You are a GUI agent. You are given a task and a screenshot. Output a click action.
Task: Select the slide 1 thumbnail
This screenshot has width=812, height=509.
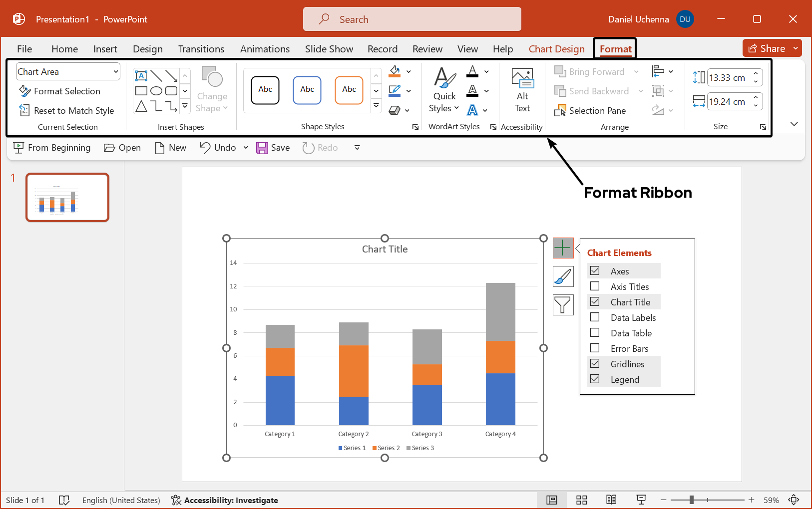point(67,197)
